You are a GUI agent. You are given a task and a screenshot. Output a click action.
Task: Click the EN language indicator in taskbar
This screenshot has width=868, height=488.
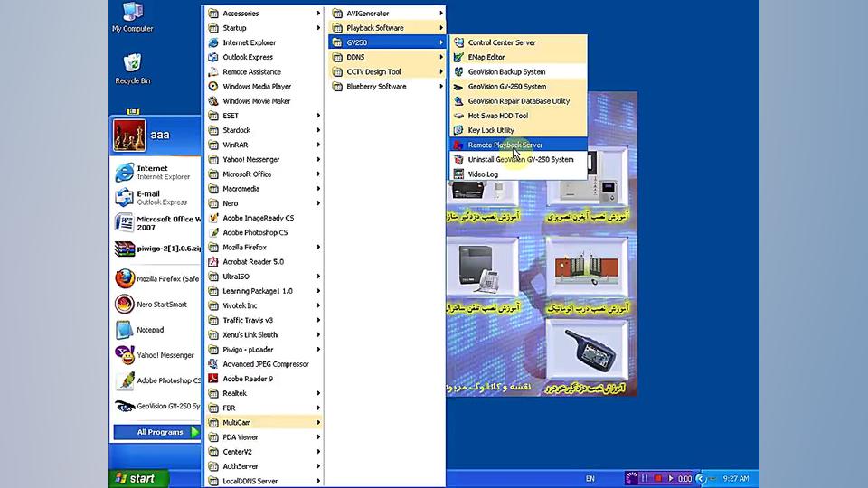pos(590,479)
